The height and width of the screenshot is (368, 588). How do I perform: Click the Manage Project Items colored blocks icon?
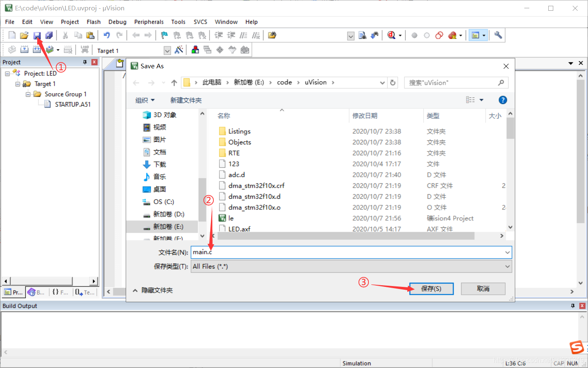point(195,50)
